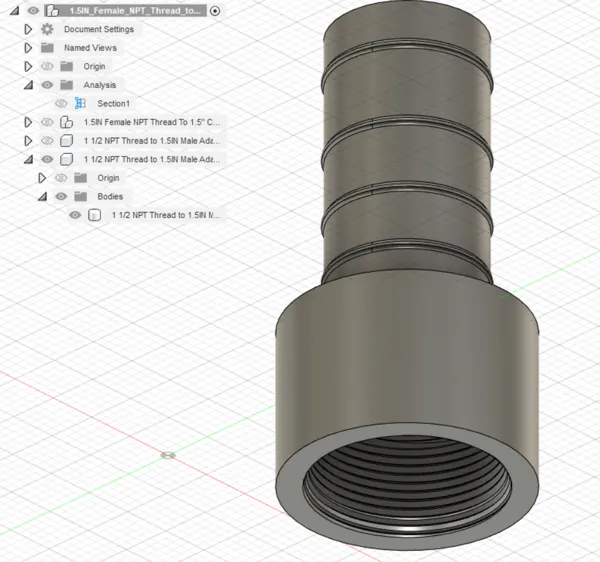Image resolution: width=600 pixels, height=562 pixels.
Task: Select the nested Origin label above Bodies
Action: tap(108, 178)
